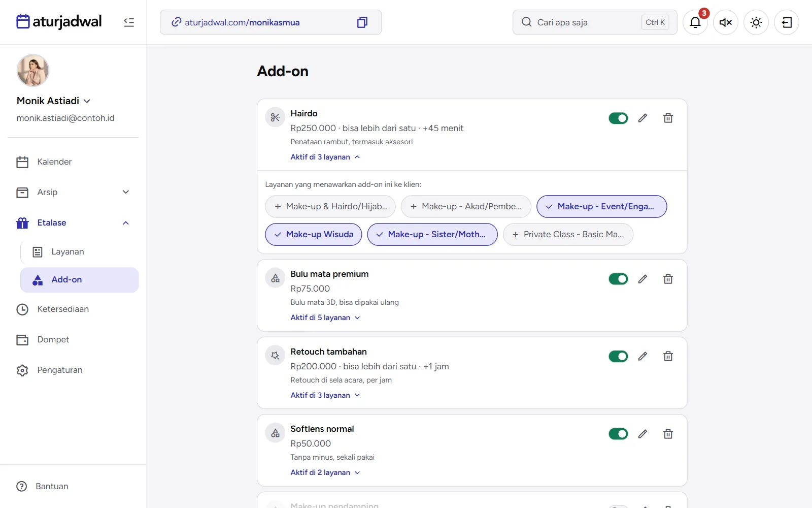Turn off the Retouch tambahan switch

[618, 356]
